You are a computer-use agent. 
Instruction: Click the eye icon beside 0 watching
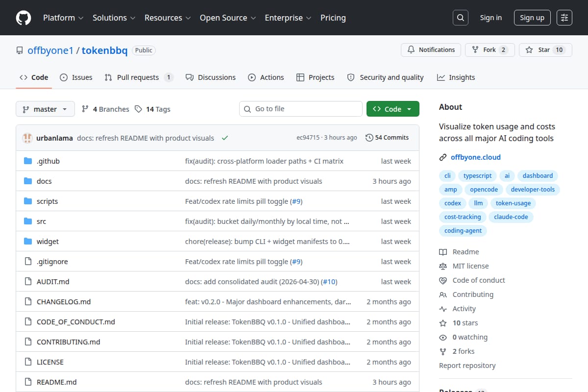click(x=443, y=337)
